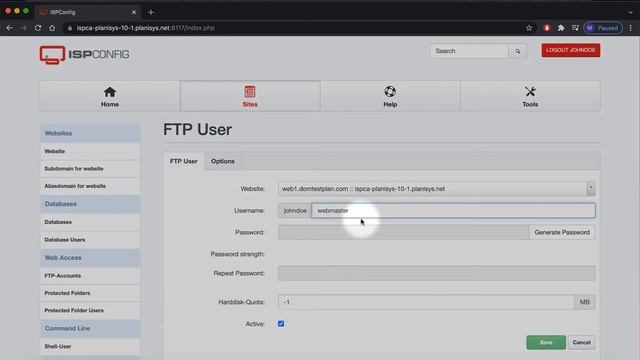
Task: Focus the Search field
Action: [469, 51]
